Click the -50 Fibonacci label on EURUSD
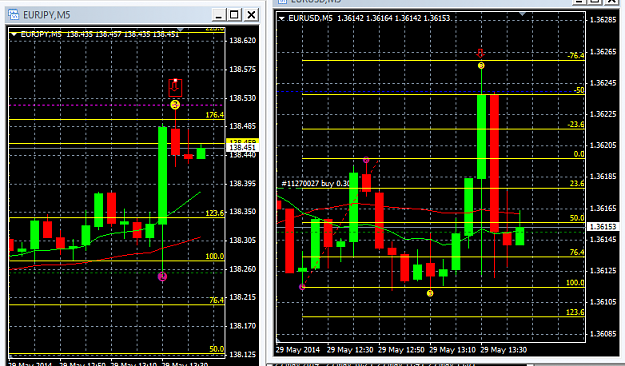 (x=579, y=90)
